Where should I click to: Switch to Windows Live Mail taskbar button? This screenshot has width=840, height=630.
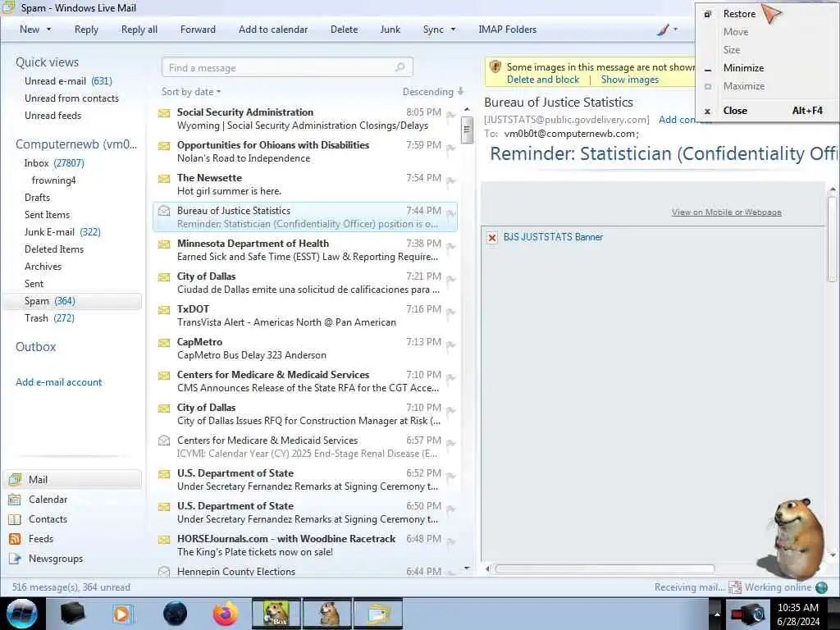pos(378,614)
